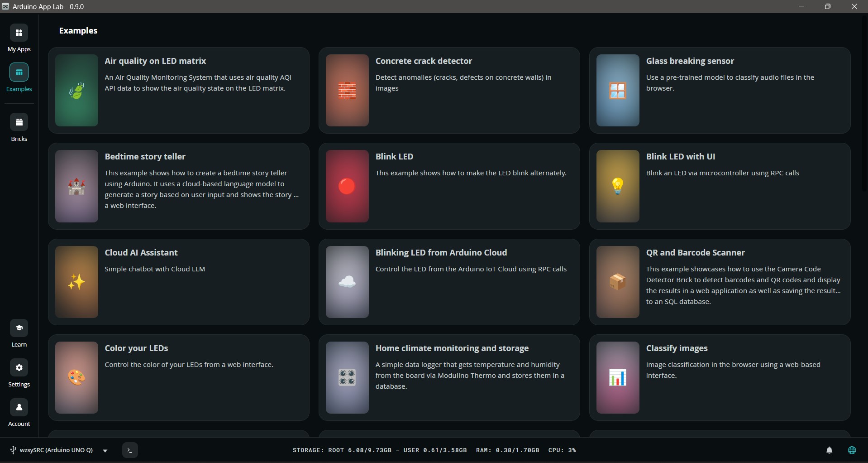Open the Blink LED example title
Viewport: 868px width, 463px height.
(x=394, y=157)
